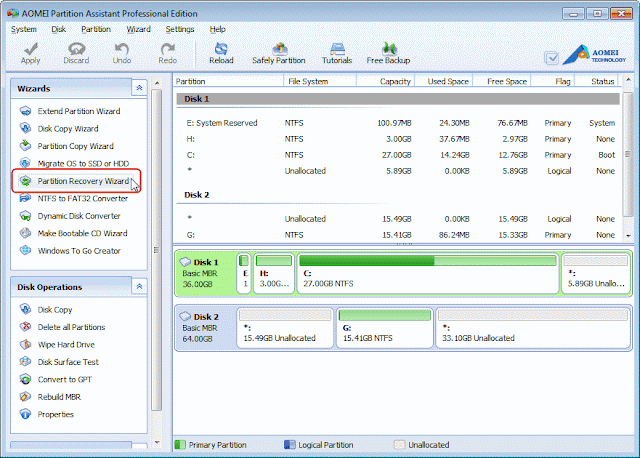Sort by the Status column header
Image resolution: width=640 pixels, height=458 pixels.
(x=598, y=81)
